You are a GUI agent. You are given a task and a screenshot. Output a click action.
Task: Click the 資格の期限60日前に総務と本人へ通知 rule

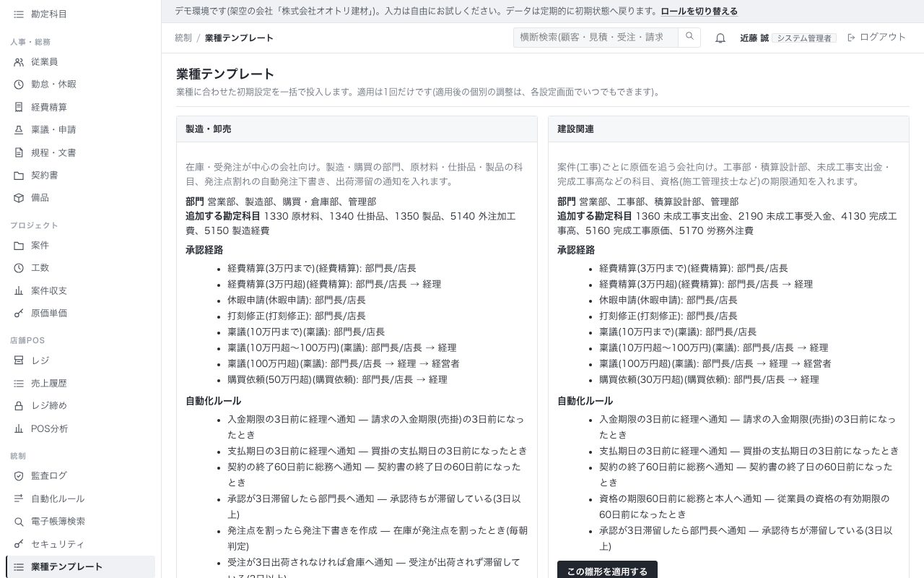[x=744, y=506]
